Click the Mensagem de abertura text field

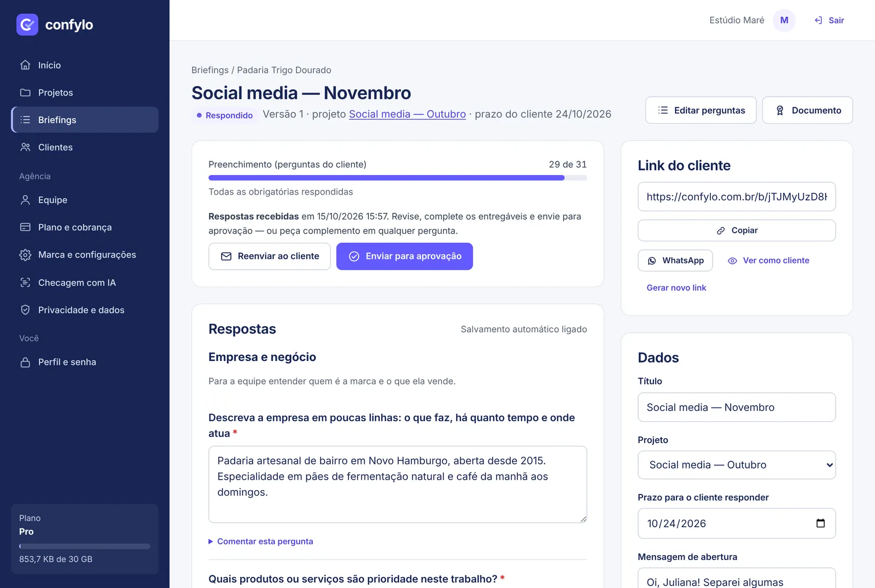737,578
